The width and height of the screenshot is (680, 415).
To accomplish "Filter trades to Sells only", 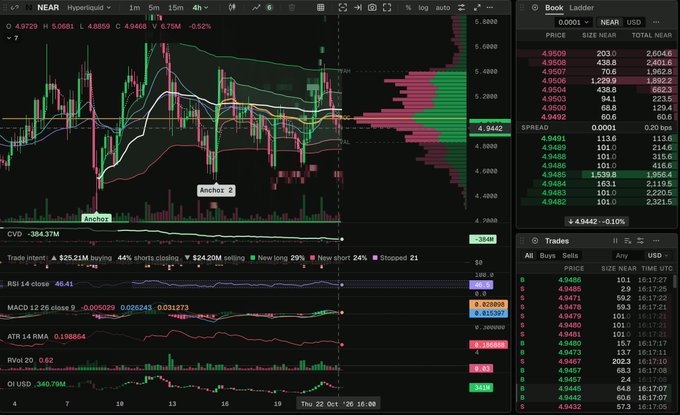I will point(570,255).
